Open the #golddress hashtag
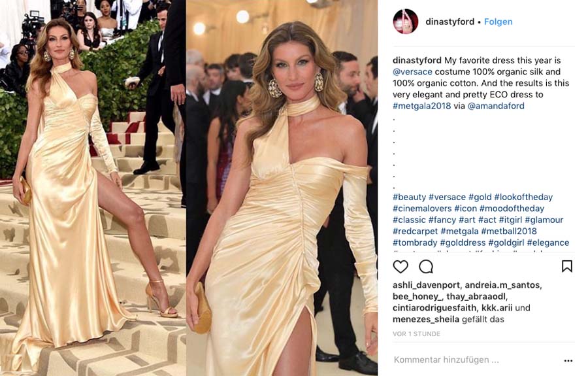 [x=463, y=243]
